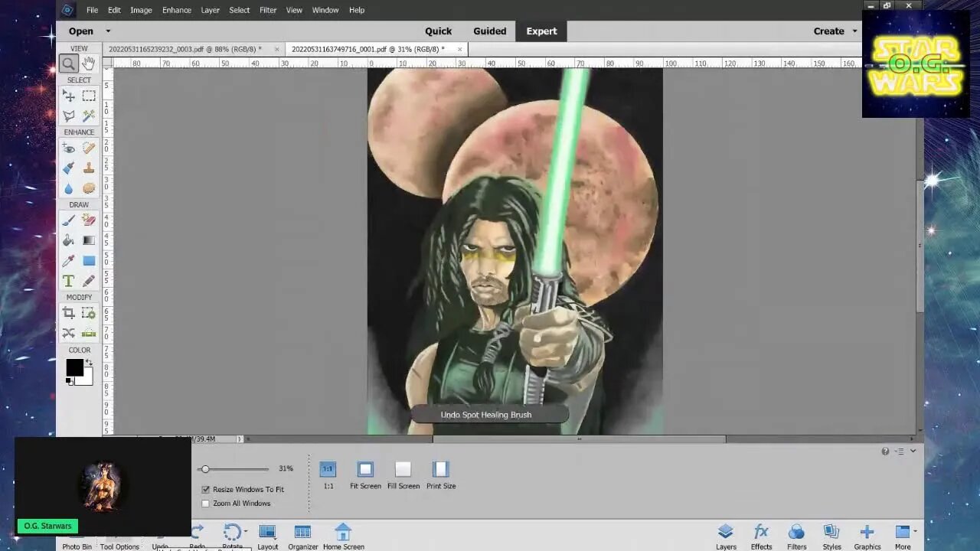The height and width of the screenshot is (551, 980).
Task: Swap foreground and background colors
Action: [89, 363]
